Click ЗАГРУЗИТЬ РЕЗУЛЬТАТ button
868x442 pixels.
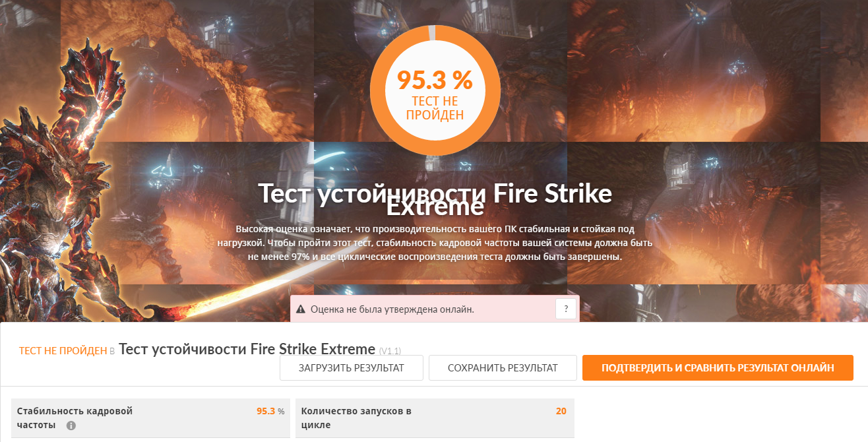352,367
